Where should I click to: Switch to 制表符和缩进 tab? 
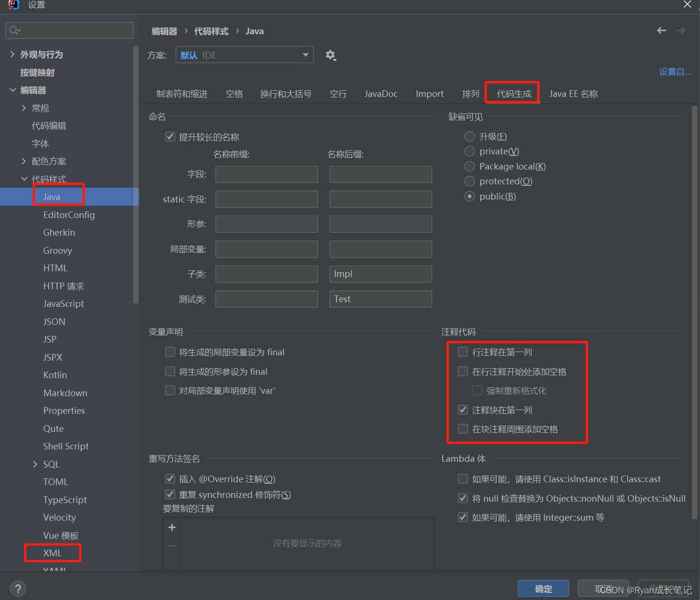(182, 94)
